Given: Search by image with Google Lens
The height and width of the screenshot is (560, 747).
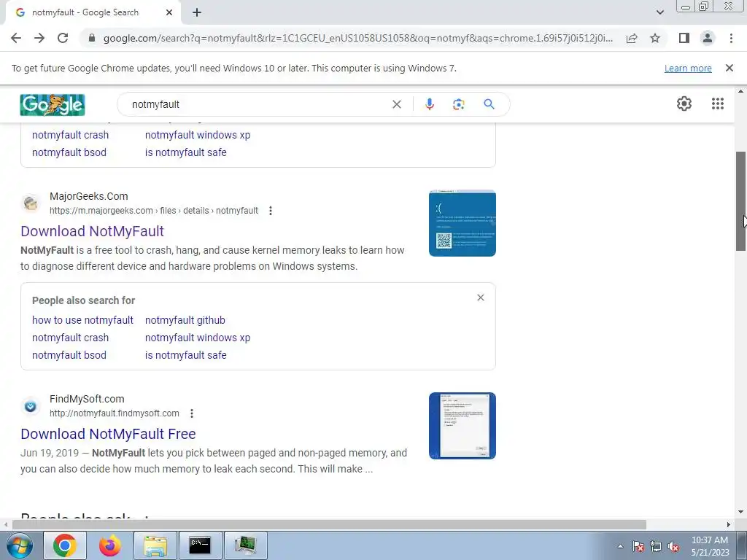Looking at the screenshot, I should pos(458,104).
